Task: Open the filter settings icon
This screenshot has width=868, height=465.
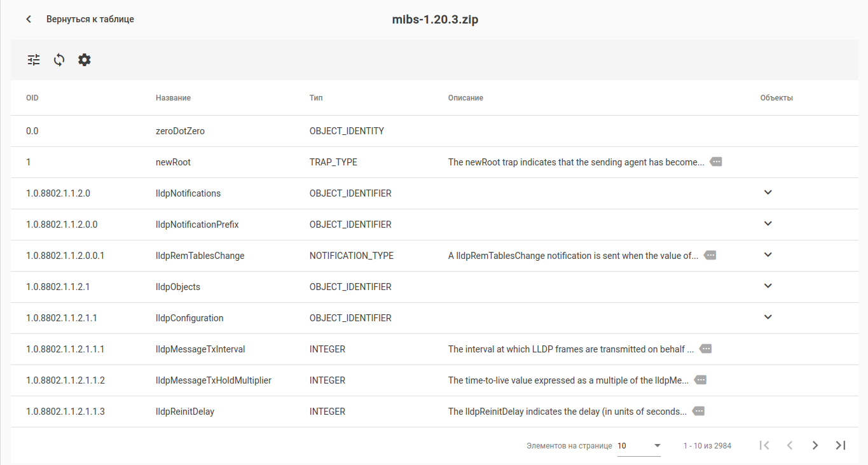Action: 34,60
